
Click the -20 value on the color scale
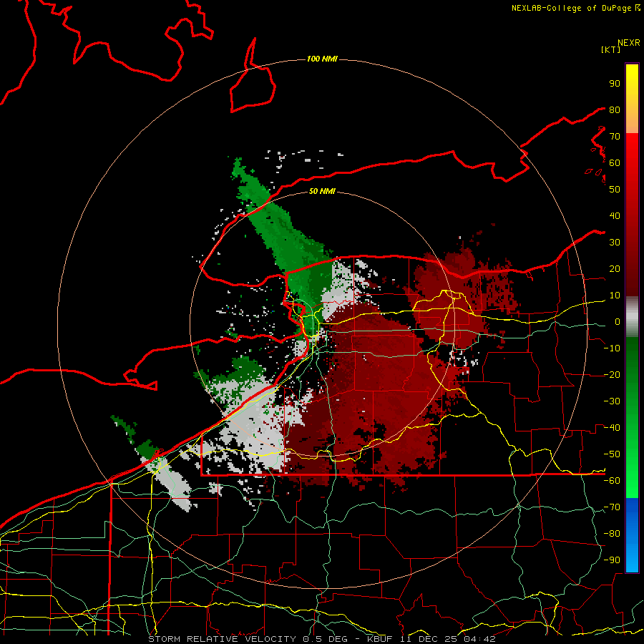(x=612, y=374)
